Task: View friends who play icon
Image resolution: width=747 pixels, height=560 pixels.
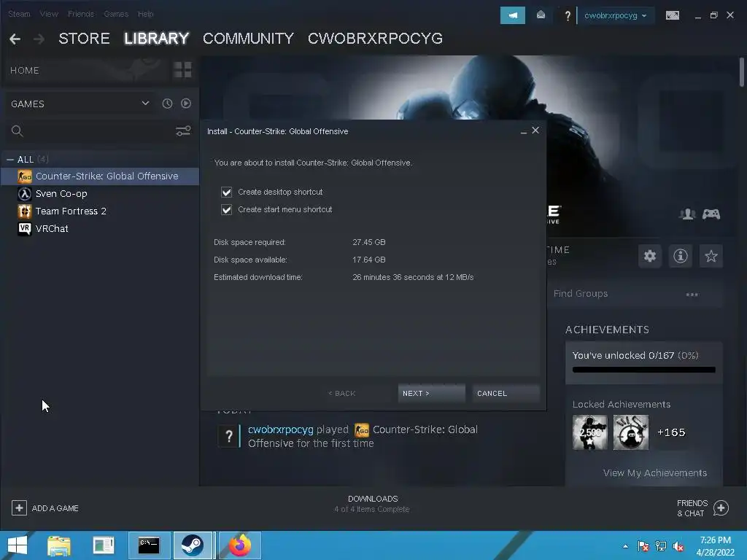Action: pos(687,214)
